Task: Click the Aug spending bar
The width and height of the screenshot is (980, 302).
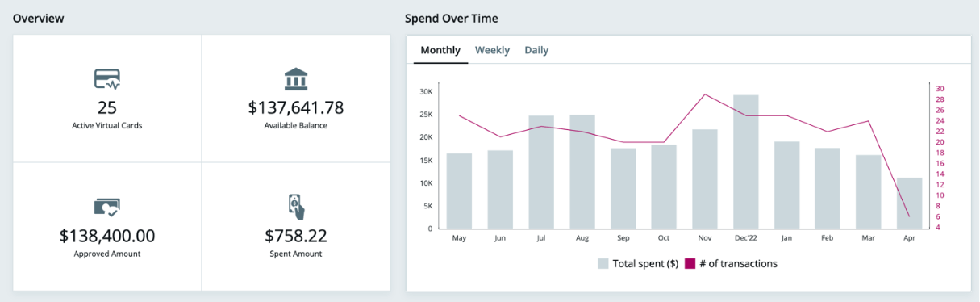Action: coord(582,171)
